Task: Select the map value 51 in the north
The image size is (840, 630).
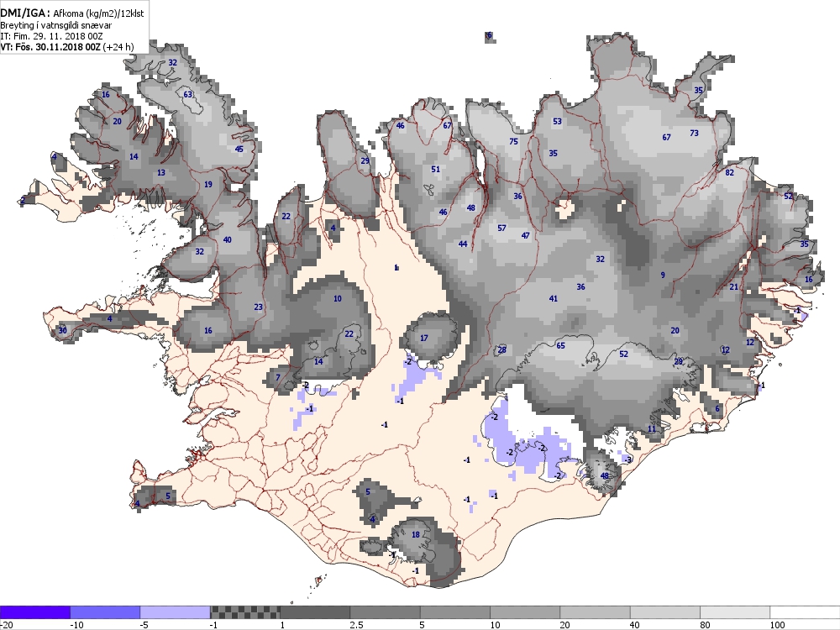Action: tap(435, 170)
